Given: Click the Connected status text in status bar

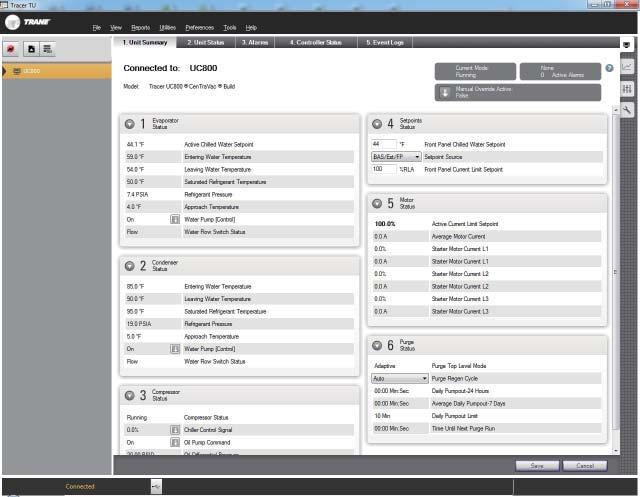Looking at the screenshot, I should 80,486.
